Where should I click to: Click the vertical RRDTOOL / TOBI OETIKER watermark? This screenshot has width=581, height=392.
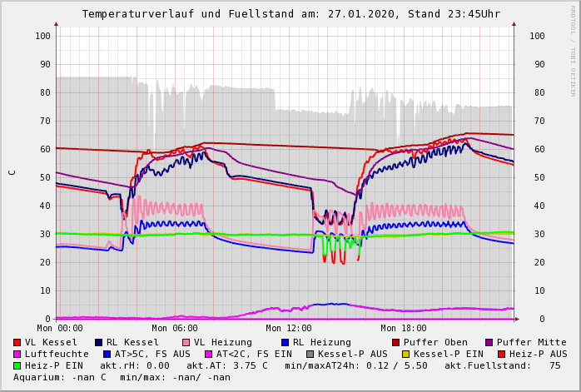pos(573,50)
